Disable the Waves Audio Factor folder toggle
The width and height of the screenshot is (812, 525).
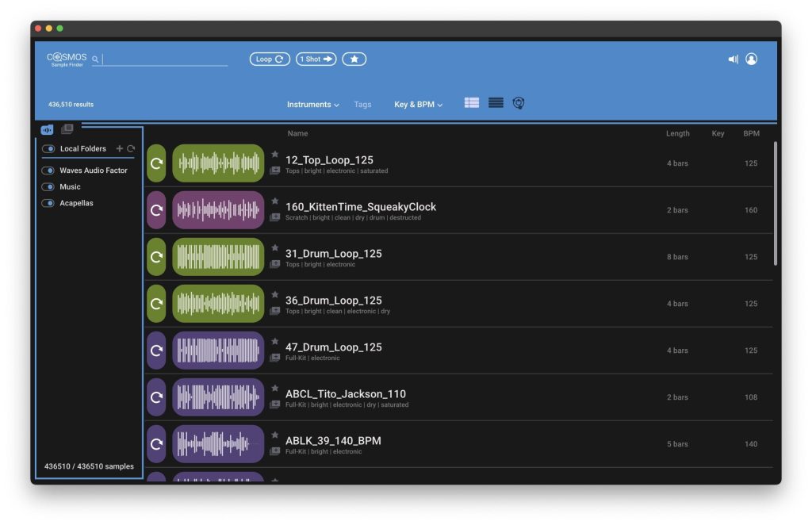48,171
